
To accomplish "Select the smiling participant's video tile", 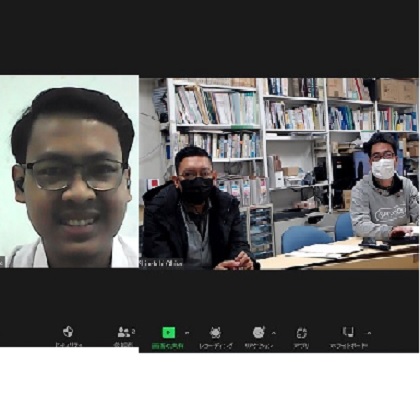I will 69,171.
